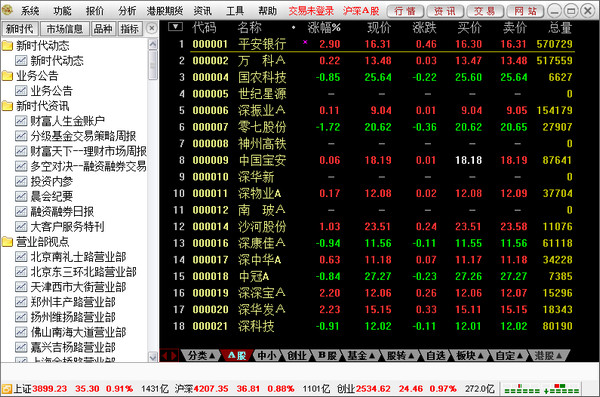This screenshot has width=600, height=397.
Task: Open the 新时代动态 chart item
Action: point(49,61)
